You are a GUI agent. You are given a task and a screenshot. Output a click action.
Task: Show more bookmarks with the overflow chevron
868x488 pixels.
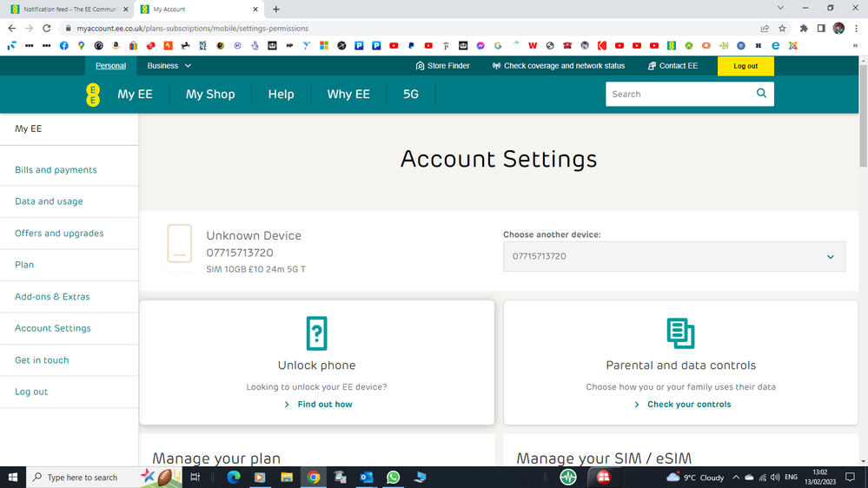click(855, 46)
